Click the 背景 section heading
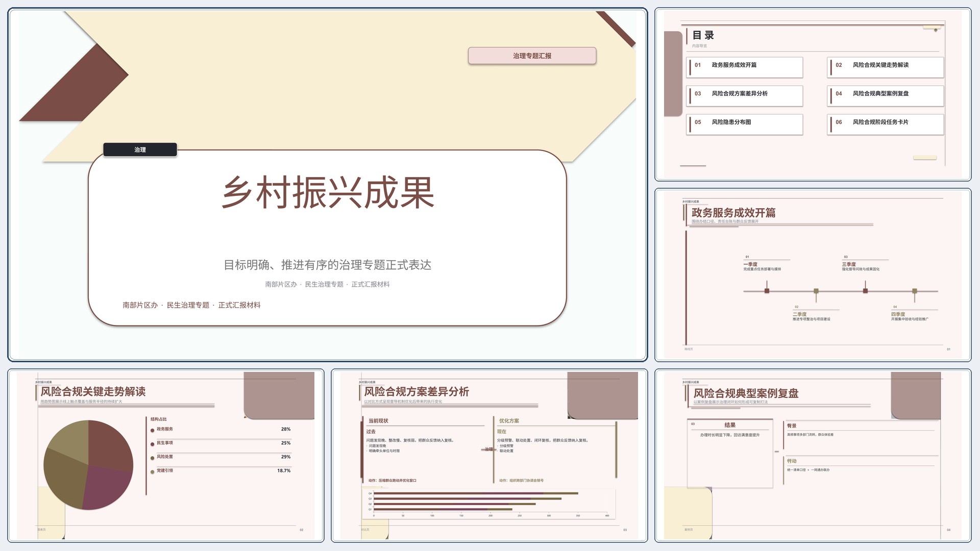 tap(792, 425)
